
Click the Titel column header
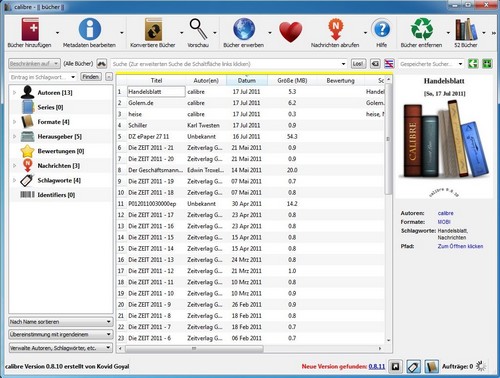tap(156, 80)
